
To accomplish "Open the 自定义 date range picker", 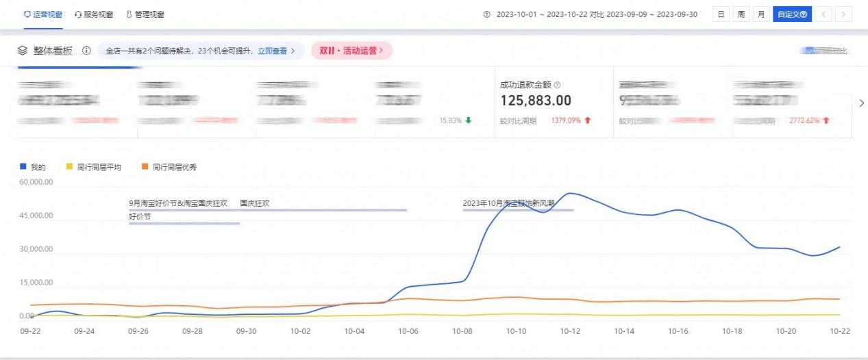I will [792, 14].
